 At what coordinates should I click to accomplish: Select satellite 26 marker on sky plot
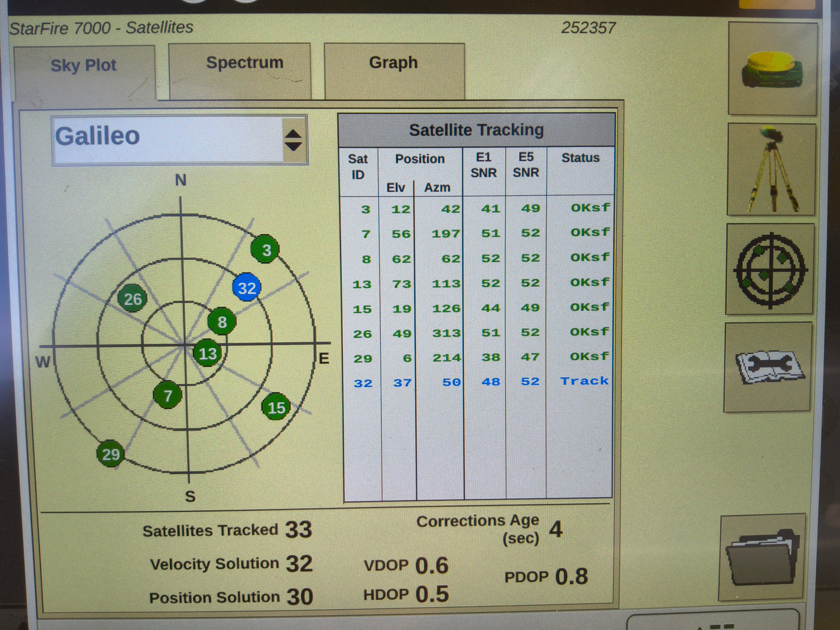133,299
